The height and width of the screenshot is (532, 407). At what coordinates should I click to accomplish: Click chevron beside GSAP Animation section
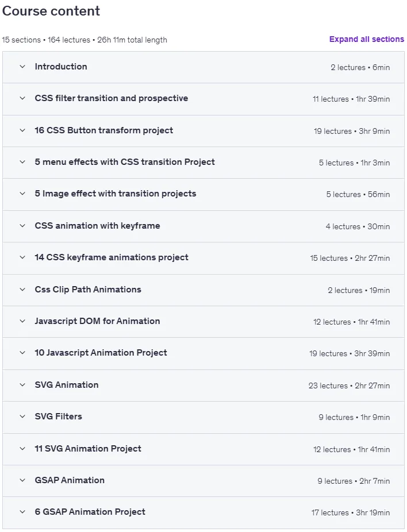pos(22,480)
